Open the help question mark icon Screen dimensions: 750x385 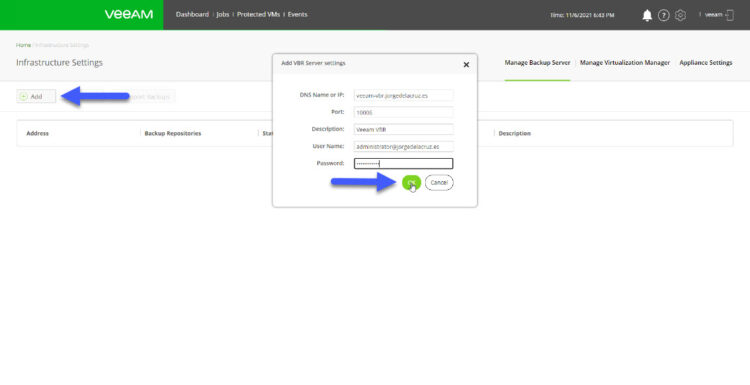click(663, 15)
